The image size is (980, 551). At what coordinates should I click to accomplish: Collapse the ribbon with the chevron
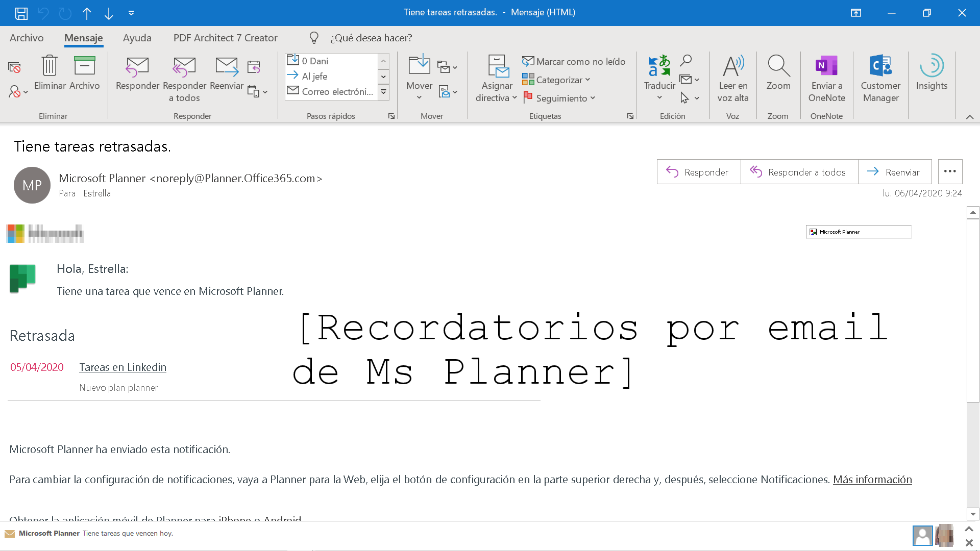tap(970, 117)
